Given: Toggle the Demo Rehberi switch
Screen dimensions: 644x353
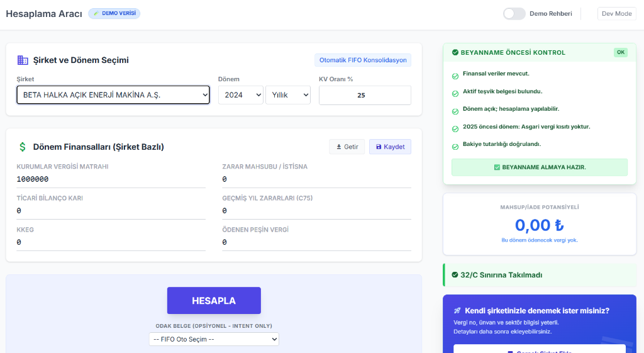Looking at the screenshot, I should 514,14.
